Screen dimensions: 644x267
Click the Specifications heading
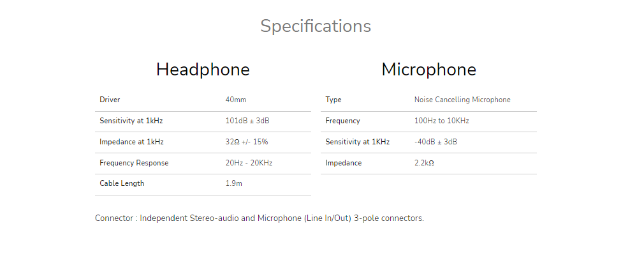(x=315, y=26)
